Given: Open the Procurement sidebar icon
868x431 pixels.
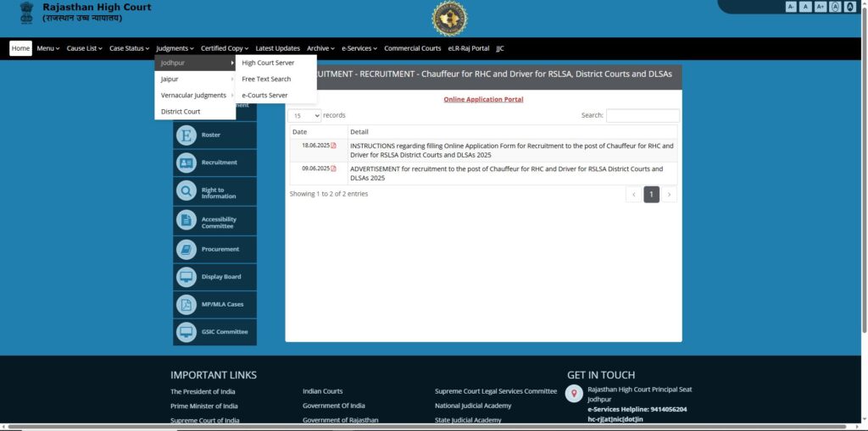Looking at the screenshot, I should pos(186,249).
